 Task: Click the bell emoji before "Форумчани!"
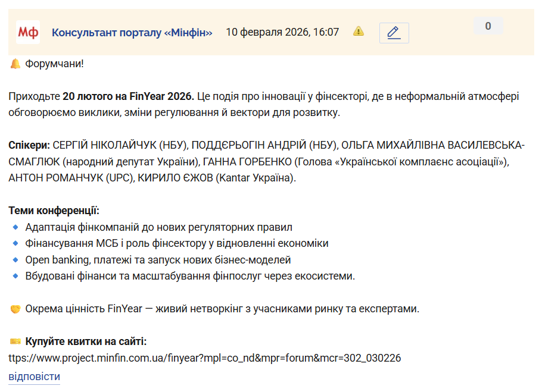[x=15, y=64]
